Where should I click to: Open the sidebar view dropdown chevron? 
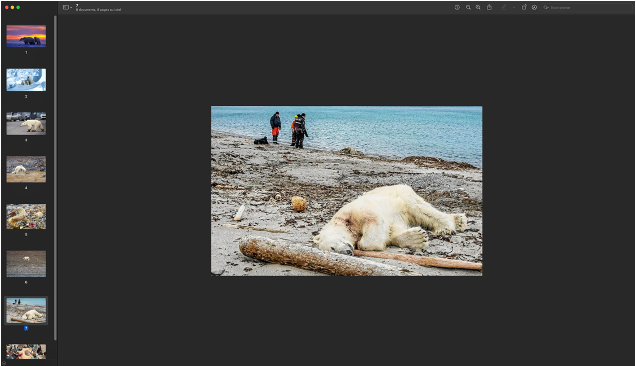[x=71, y=8]
